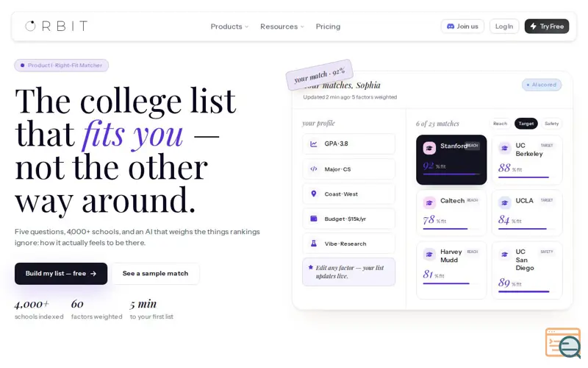Open the UCLA match card

pyautogui.click(x=527, y=213)
